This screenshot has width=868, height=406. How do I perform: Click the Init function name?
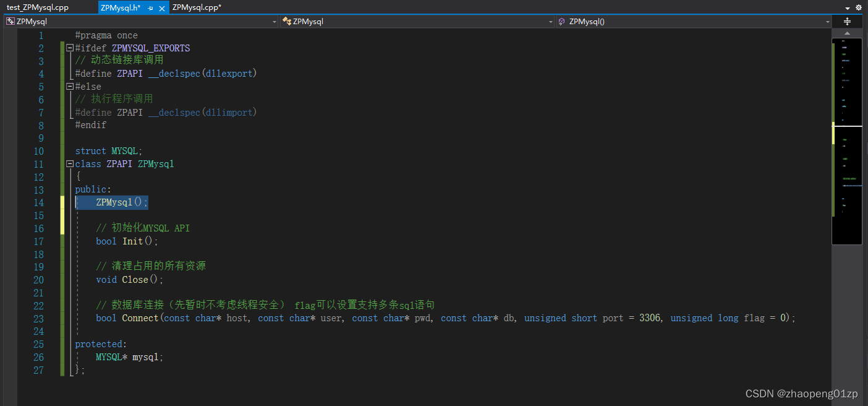[x=132, y=241]
